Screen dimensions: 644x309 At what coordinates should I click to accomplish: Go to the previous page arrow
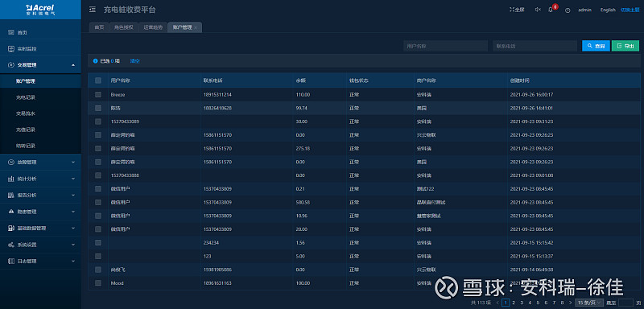coord(497,303)
